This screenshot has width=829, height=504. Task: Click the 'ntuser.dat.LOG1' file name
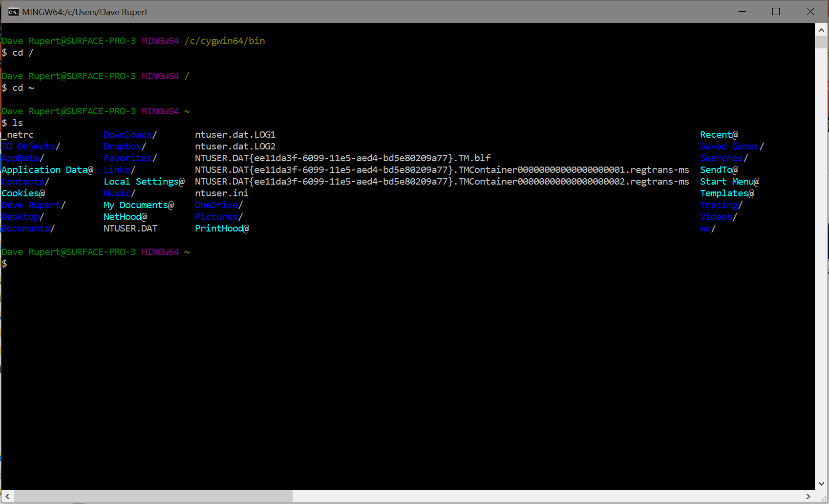point(235,135)
